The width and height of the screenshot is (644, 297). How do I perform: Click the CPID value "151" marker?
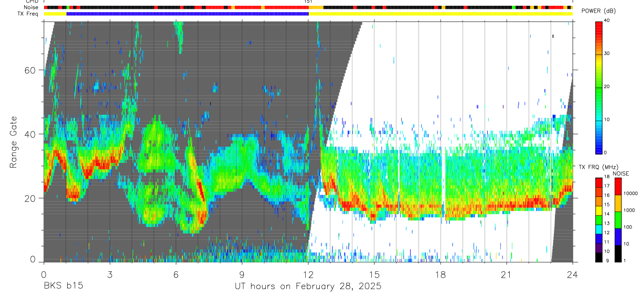click(308, 2)
